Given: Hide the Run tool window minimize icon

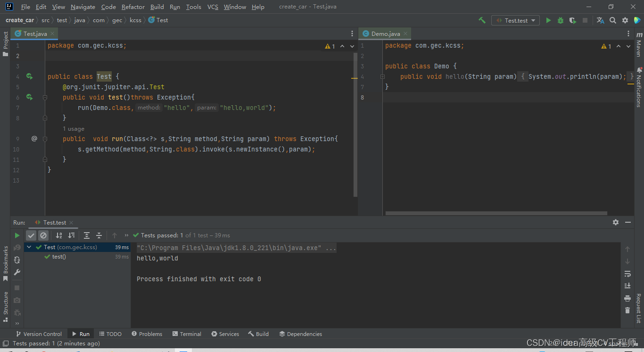Looking at the screenshot, I should [x=628, y=222].
